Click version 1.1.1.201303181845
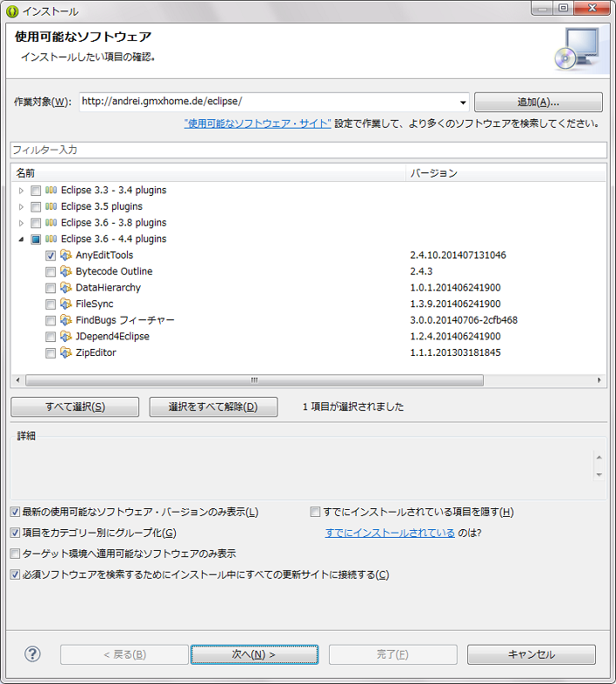Screen dimensions: 616x684 tap(455, 352)
